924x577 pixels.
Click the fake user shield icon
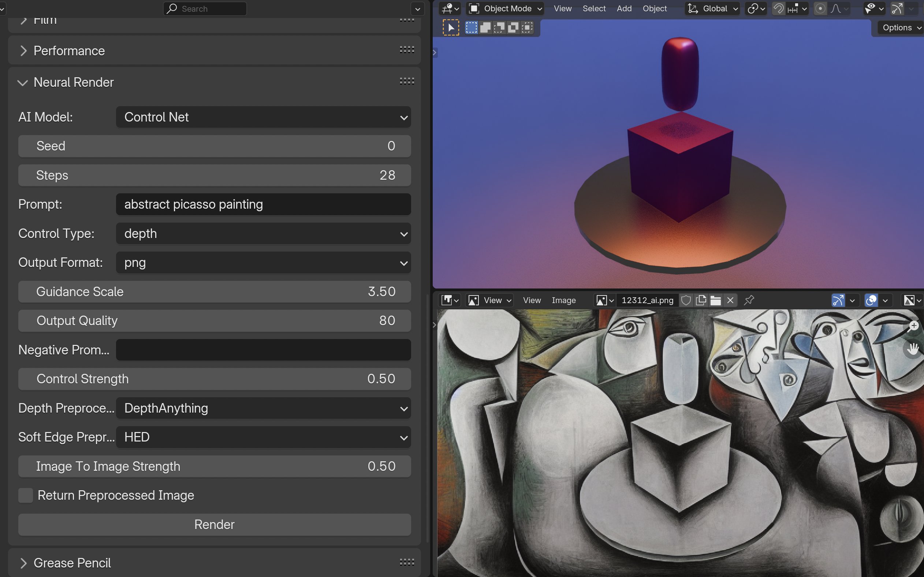point(686,300)
